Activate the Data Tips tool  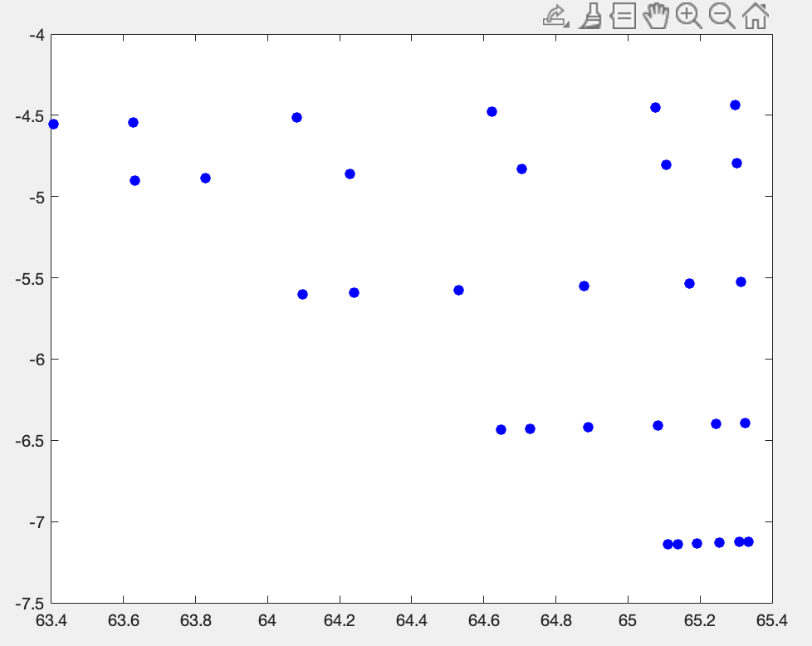(x=623, y=16)
